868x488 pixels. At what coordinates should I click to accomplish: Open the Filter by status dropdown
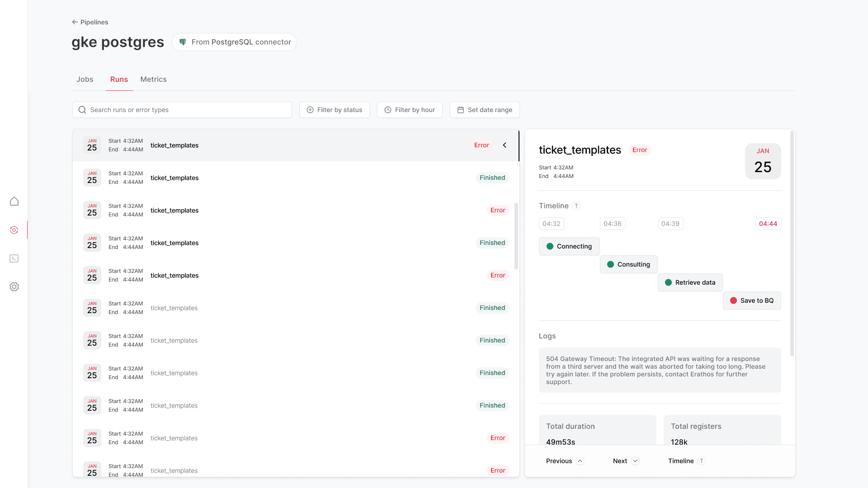335,110
